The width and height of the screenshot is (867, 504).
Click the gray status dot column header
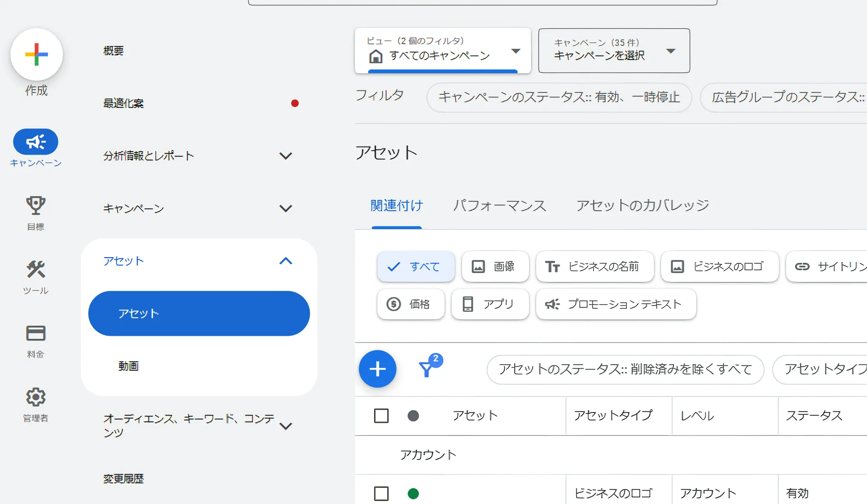point(413,416)
